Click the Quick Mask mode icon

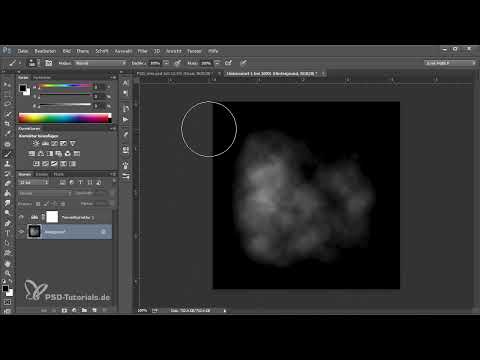(x=7, y=302)
